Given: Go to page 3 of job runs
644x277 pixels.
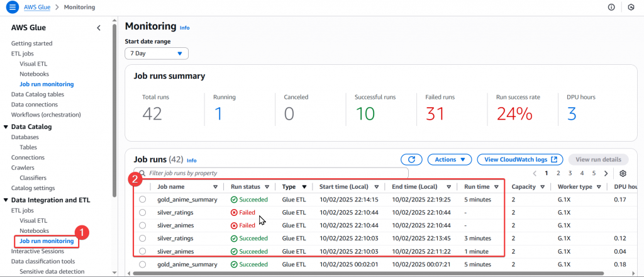Looking at the screenshot, I should [570, 173].
